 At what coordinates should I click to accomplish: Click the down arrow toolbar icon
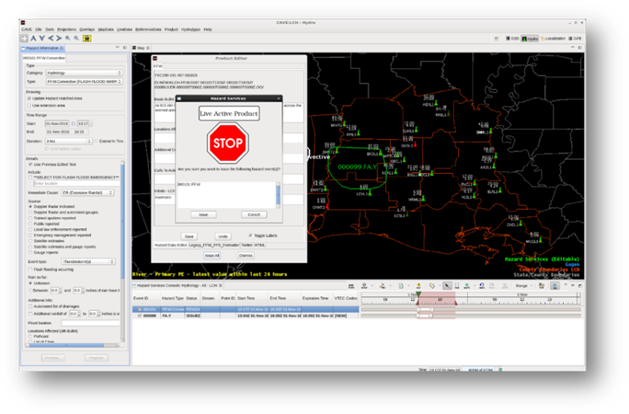tap(42, 38)
